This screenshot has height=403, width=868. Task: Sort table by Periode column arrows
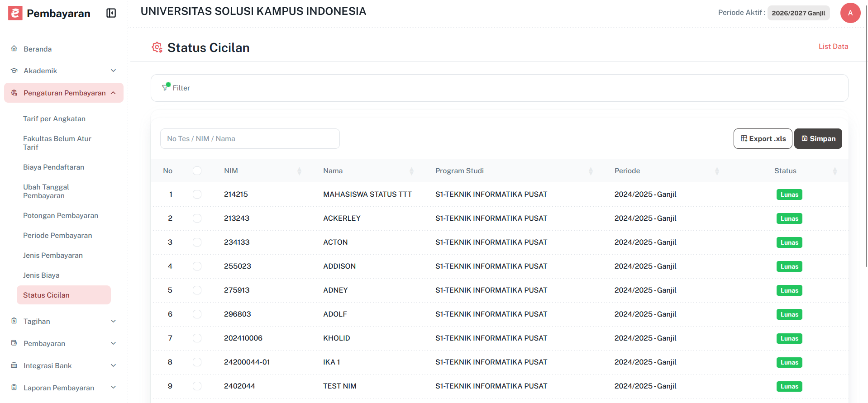pos(717,171)
